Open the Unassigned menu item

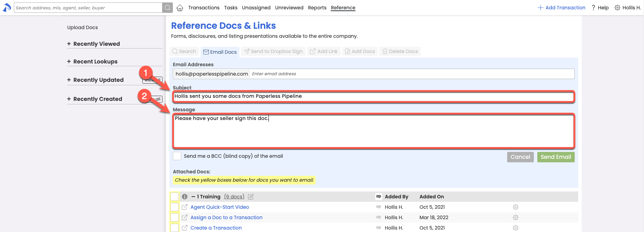(x=256, y=8)
